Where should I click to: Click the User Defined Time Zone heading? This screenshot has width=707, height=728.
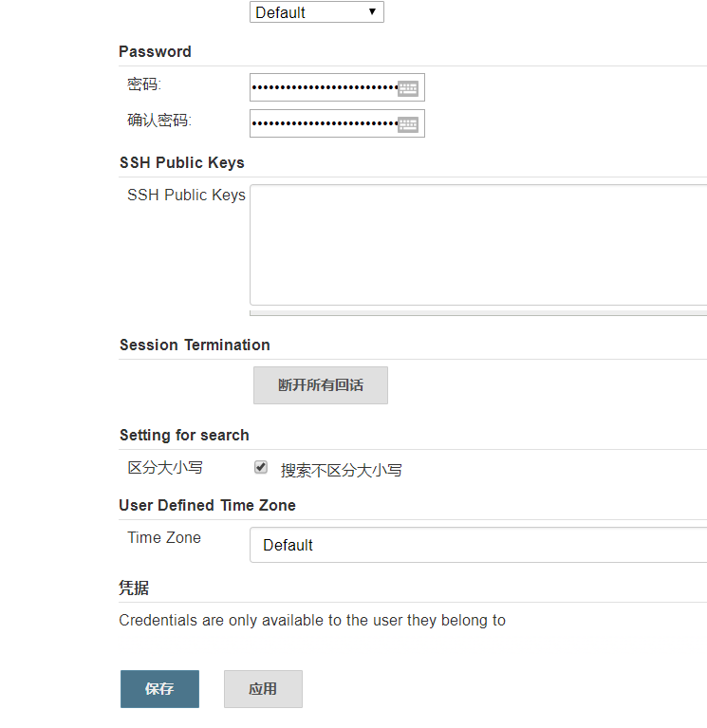[207, 505]
